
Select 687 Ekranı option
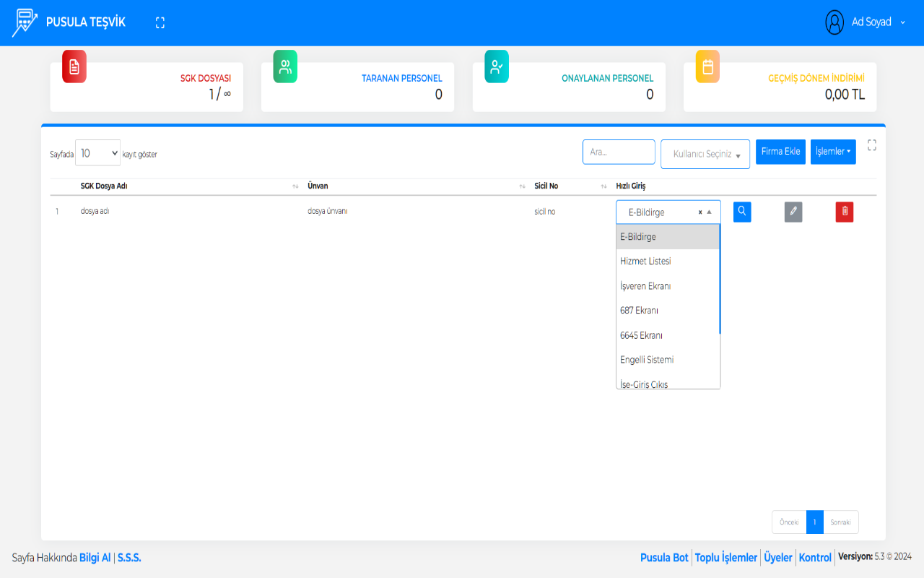668,311
